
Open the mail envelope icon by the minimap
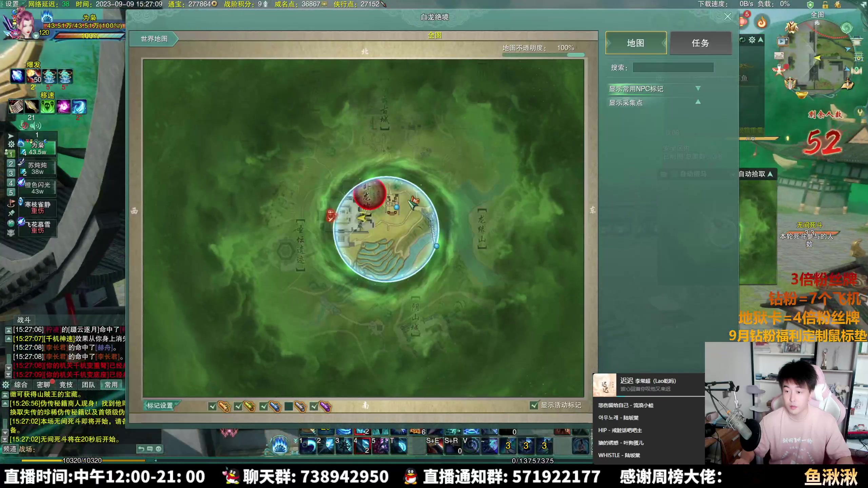[779, 55]
